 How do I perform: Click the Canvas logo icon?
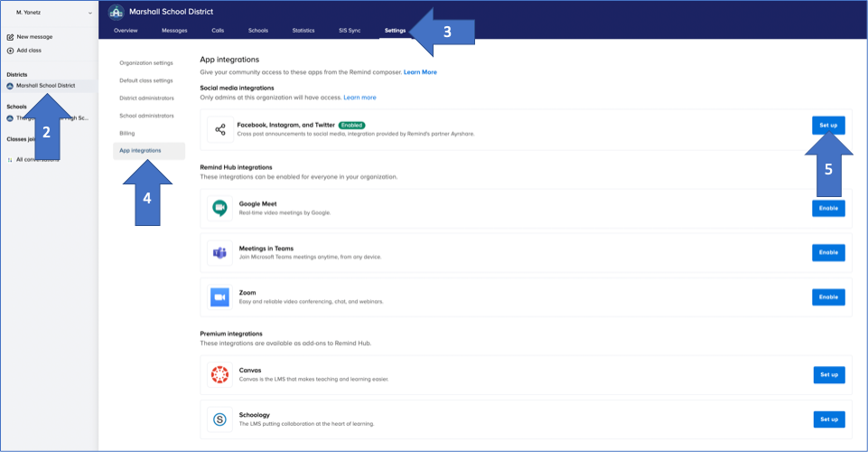click(x=219, y=374)
